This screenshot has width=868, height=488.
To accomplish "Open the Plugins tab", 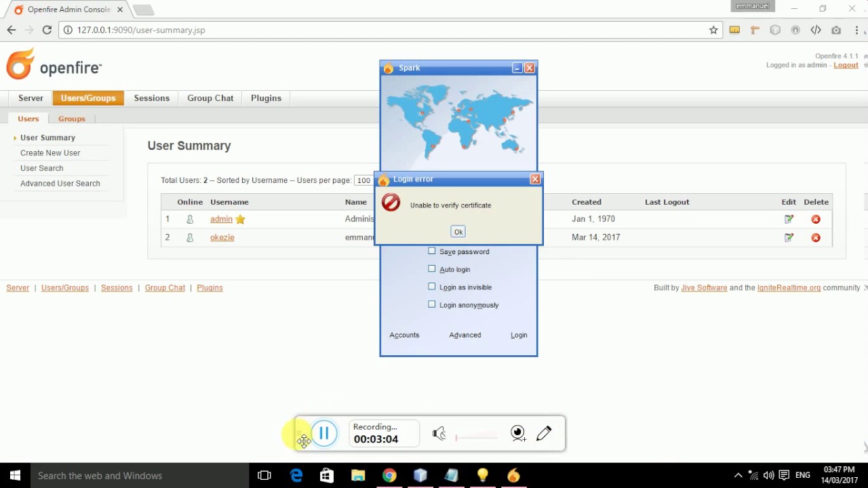I will point(266,98).
